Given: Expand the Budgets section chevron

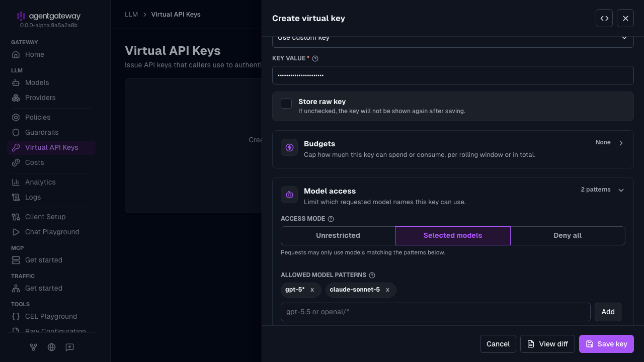Looking at the screenshot, I should [x=621, y=143].
